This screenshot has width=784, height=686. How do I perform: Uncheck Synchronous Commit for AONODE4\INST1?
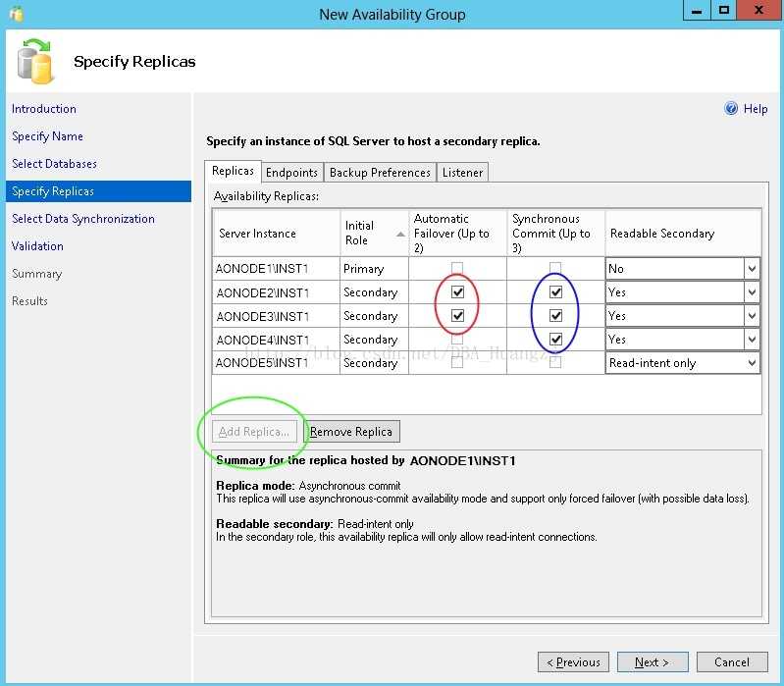pyautogui.click(x=555, y=339)
